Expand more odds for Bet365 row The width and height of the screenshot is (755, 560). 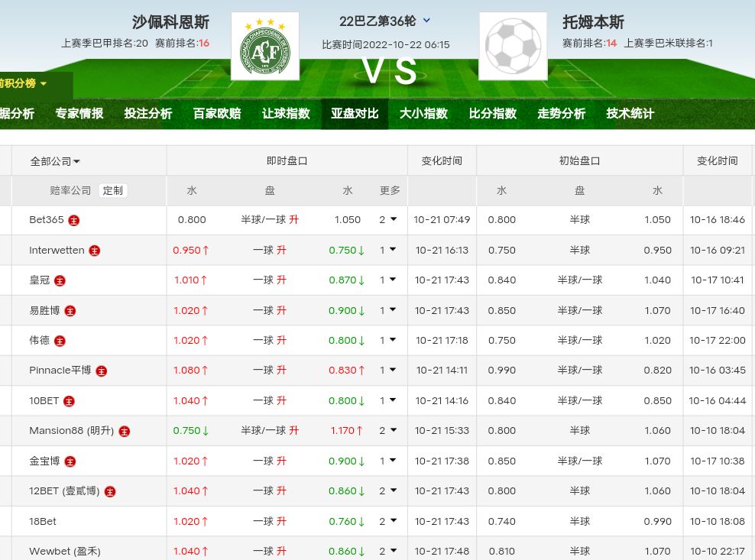[x=388, y=219]
